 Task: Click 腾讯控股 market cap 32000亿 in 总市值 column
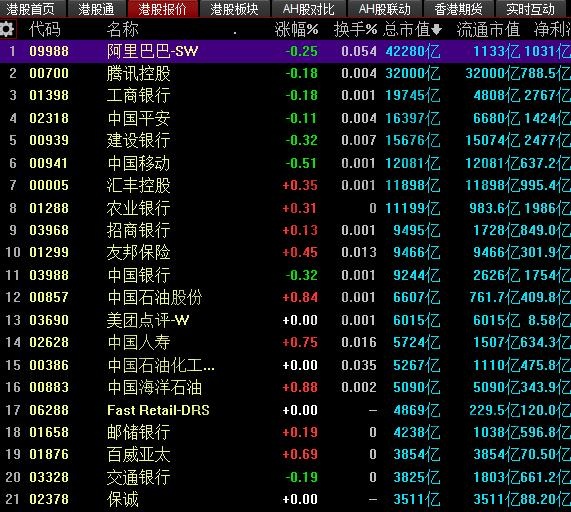[413, 74]
